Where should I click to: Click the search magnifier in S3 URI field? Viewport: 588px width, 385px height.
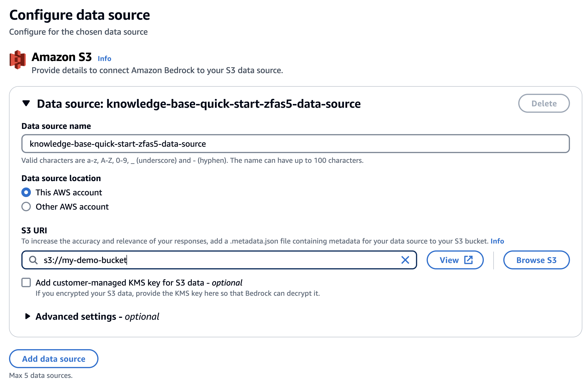coord(33,260)
